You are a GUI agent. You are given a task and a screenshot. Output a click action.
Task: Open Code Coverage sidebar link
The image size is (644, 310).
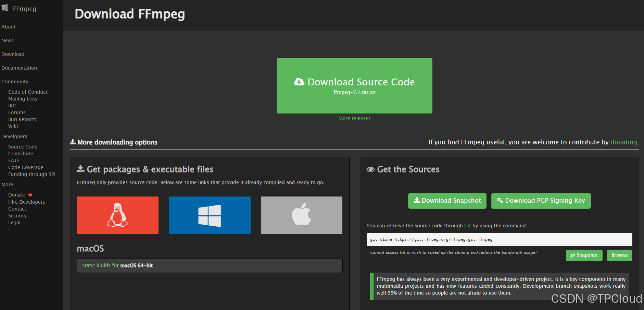(x=26, y=167)
